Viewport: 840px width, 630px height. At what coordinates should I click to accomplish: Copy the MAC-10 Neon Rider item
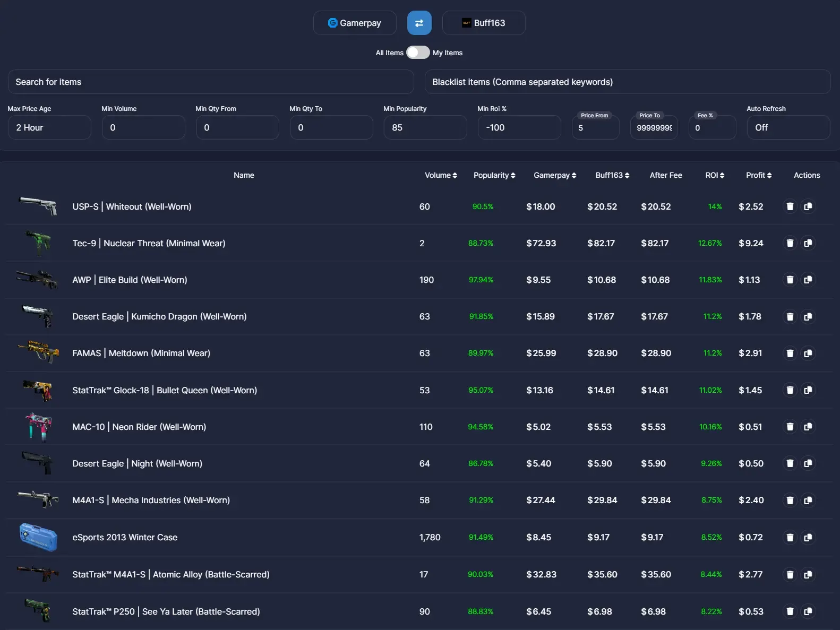(x=808, y=427)
